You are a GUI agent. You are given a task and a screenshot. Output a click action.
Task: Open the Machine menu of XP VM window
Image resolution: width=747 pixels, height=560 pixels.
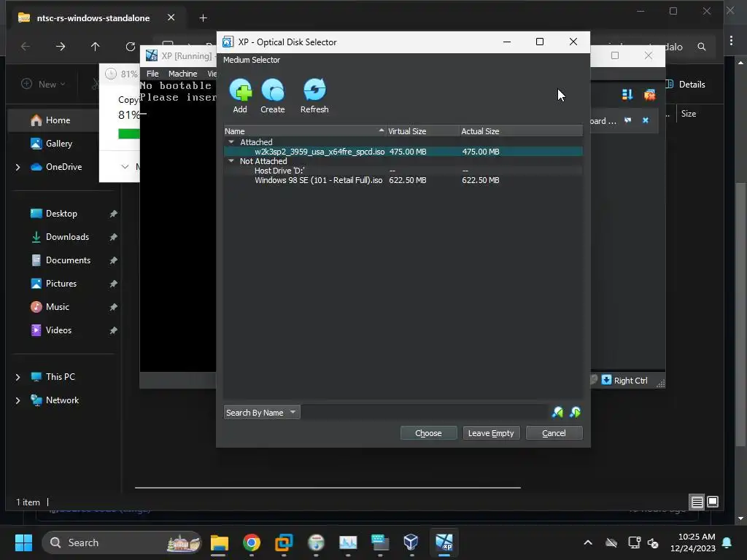(x=182, y=74)
